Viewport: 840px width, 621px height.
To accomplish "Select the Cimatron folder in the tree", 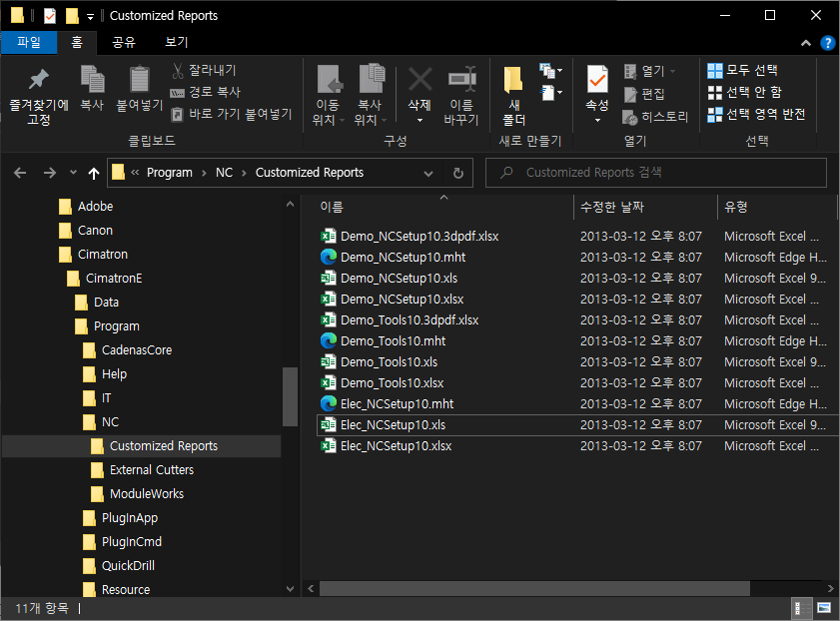I will tap(103, 255).
